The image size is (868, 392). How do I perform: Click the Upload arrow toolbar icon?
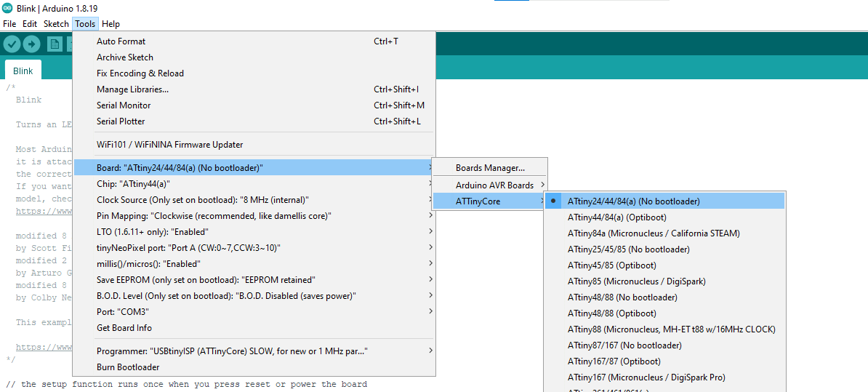[31, 44]
